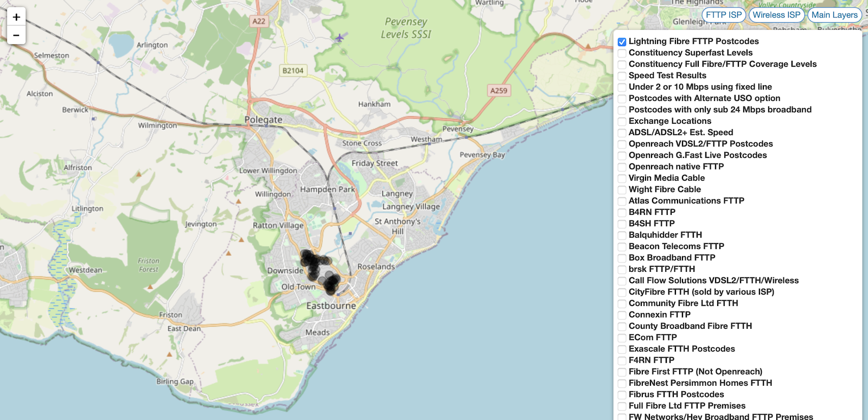Toggle Constituency Superfast Levels checkbox
This screenshot has width=868, height=420.
tap(622, 53)
